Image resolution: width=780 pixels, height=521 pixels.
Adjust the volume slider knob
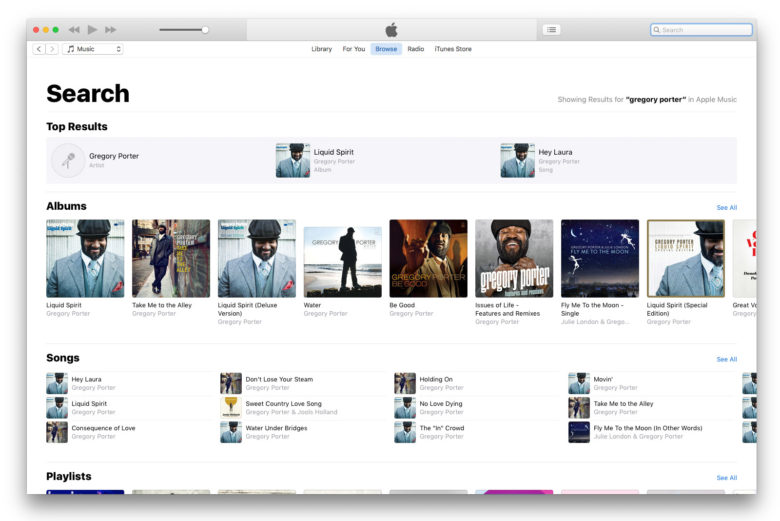pos(205,30)
